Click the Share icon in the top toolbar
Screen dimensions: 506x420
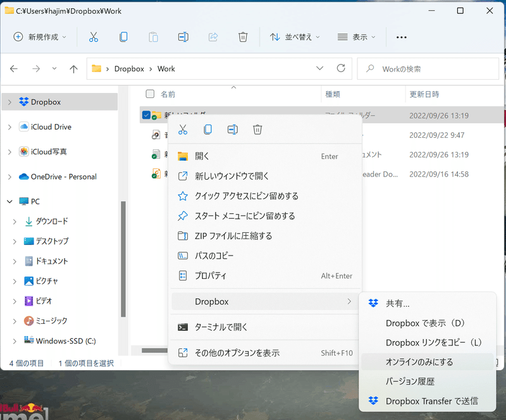click(x=213, y=37)
